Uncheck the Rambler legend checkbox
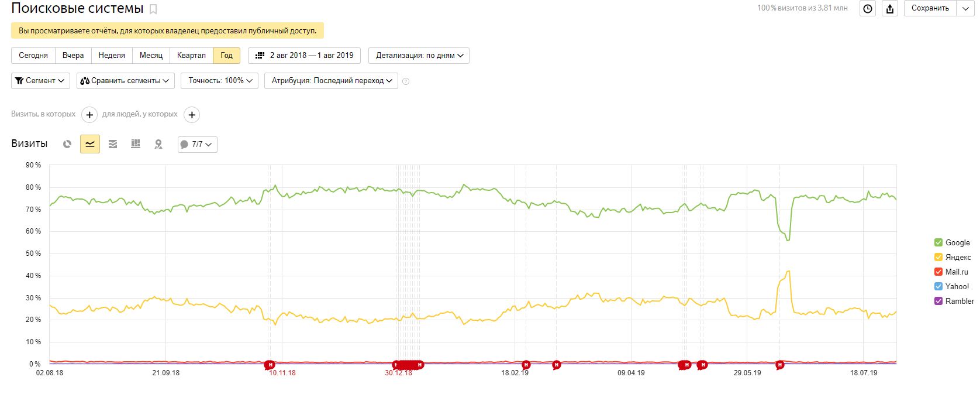 click(938, 301)
